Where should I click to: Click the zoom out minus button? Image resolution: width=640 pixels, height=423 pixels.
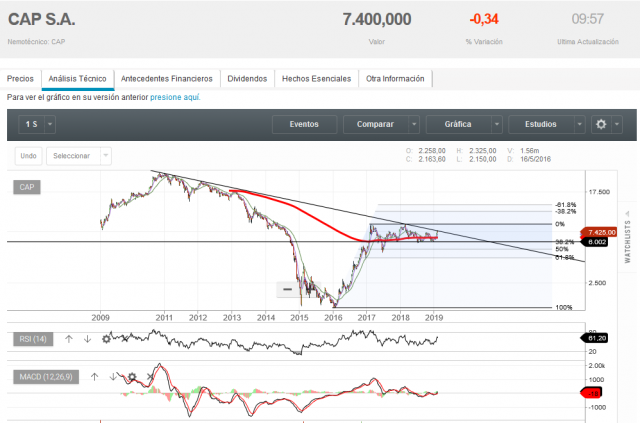pyautogui.click(x=287, y=289)
